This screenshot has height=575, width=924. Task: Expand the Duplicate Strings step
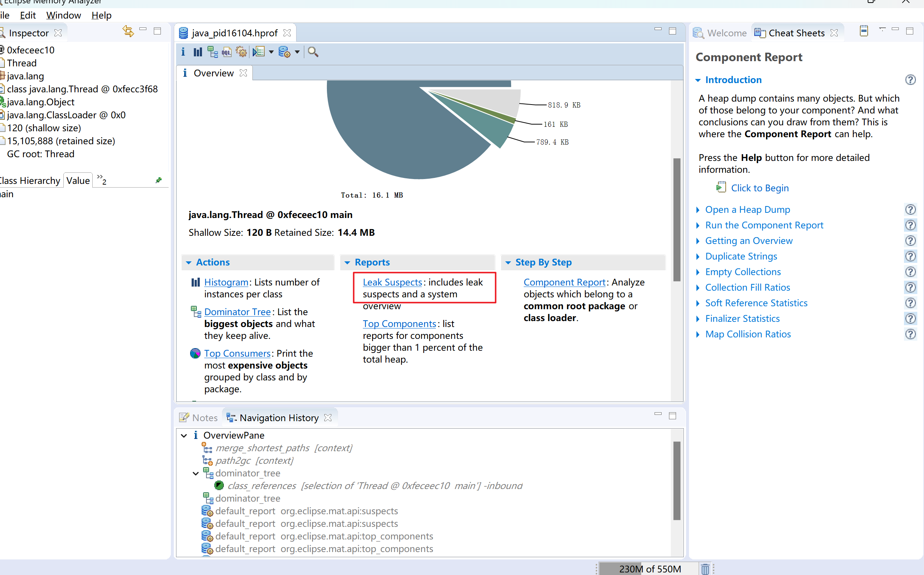pyautogui.click(x=698, y=256)
